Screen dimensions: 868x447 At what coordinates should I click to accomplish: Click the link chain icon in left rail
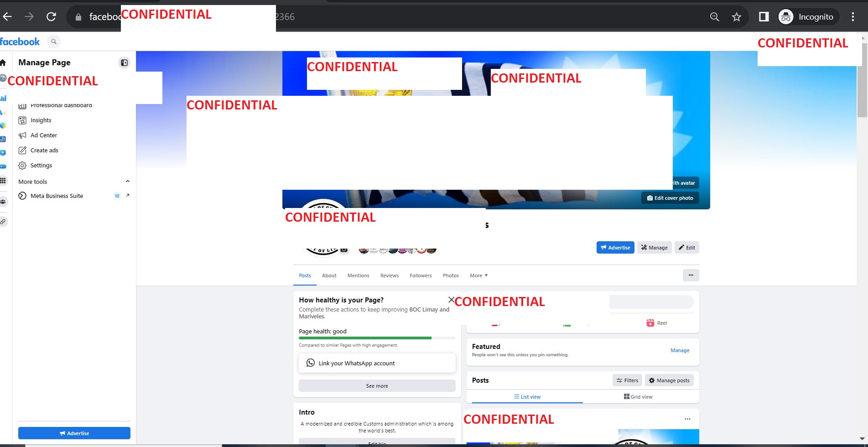coord(3,222)
